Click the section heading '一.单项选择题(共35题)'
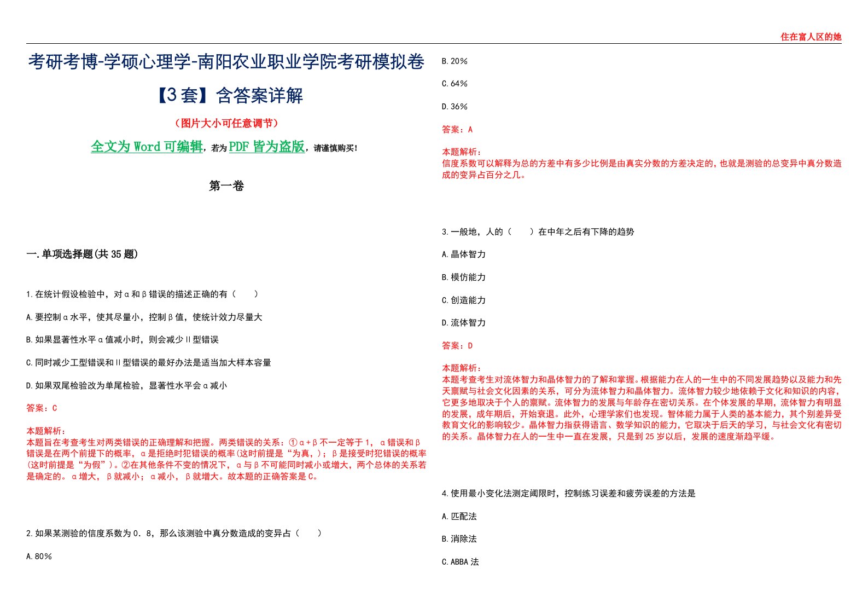This screenshot has height=614, width=868. [82, 254]
